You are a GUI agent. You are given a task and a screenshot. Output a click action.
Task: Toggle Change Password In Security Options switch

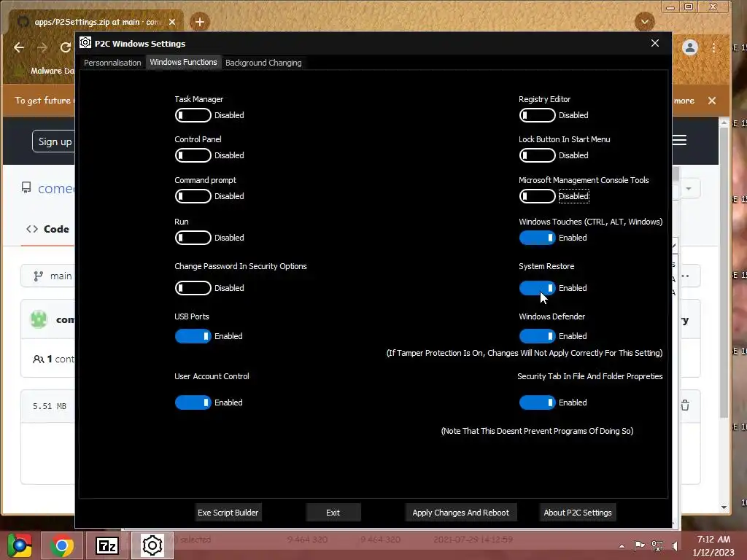[x=193, y=288]
